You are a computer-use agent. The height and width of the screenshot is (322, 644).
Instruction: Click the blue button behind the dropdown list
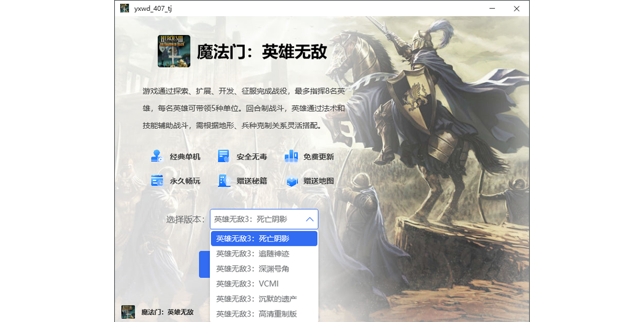pos(204,264)
